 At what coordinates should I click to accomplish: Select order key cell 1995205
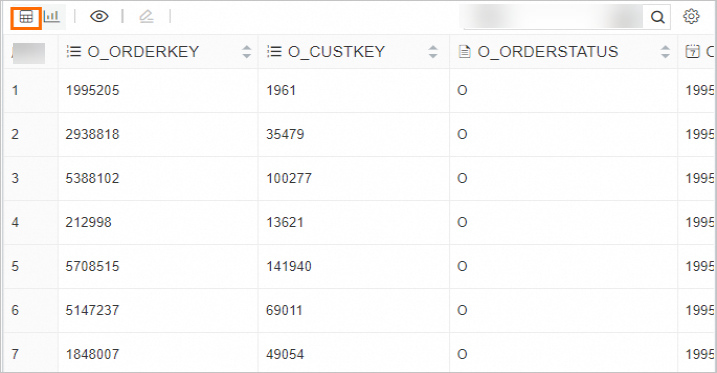pyautogui.click(x=92, y=91)
